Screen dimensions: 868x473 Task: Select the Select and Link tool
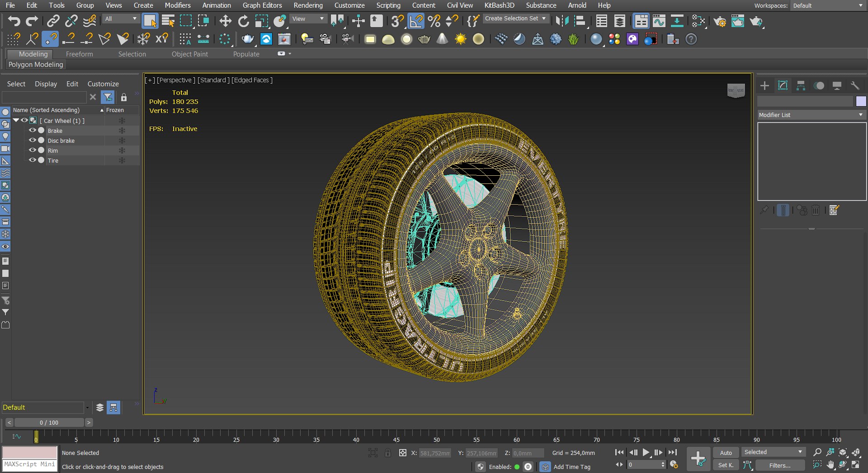(x=53, y=21)
